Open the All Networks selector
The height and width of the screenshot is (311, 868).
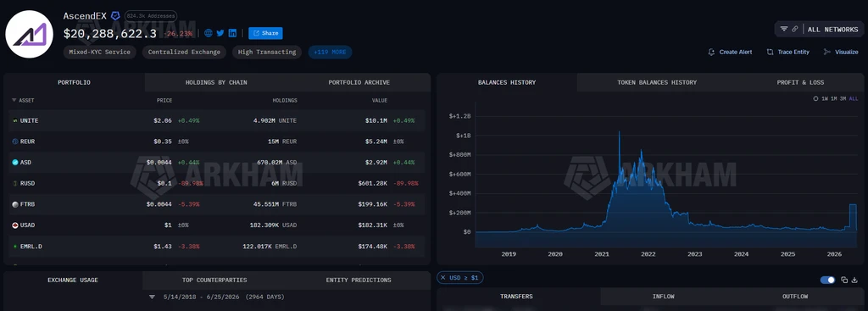pyautogui.click(x=832, y=30)
